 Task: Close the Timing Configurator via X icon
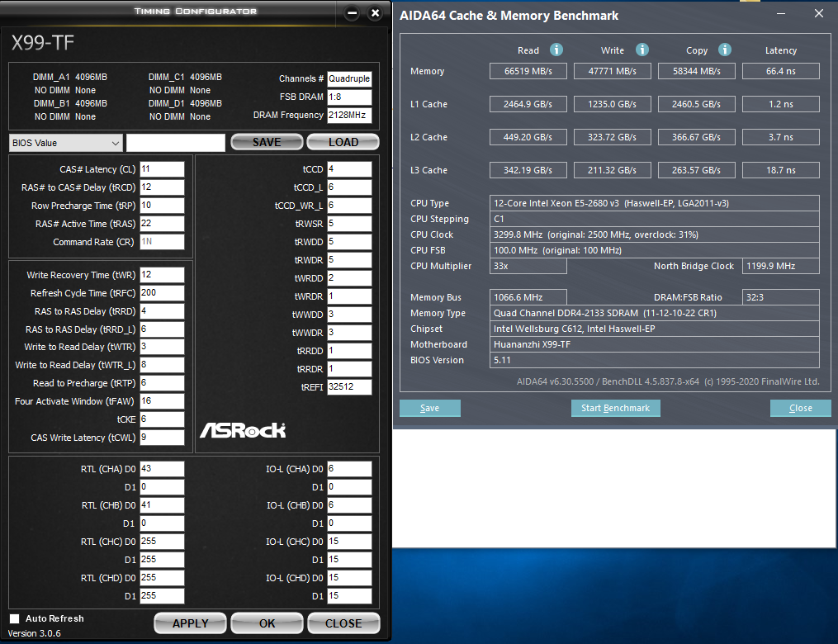(375, 13)
